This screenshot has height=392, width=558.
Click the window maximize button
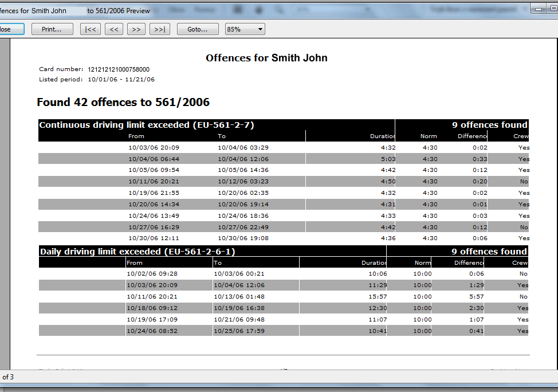[x=554, y=9]
